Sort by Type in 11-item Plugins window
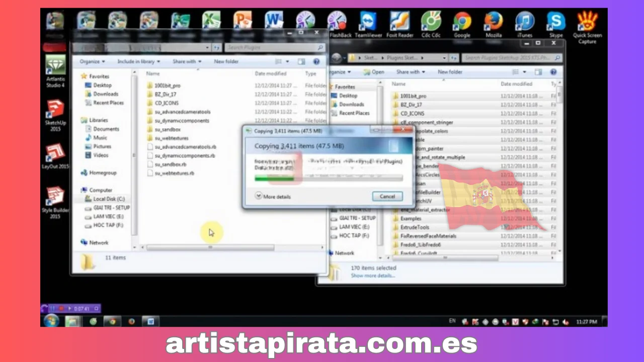 click(310, 73)
